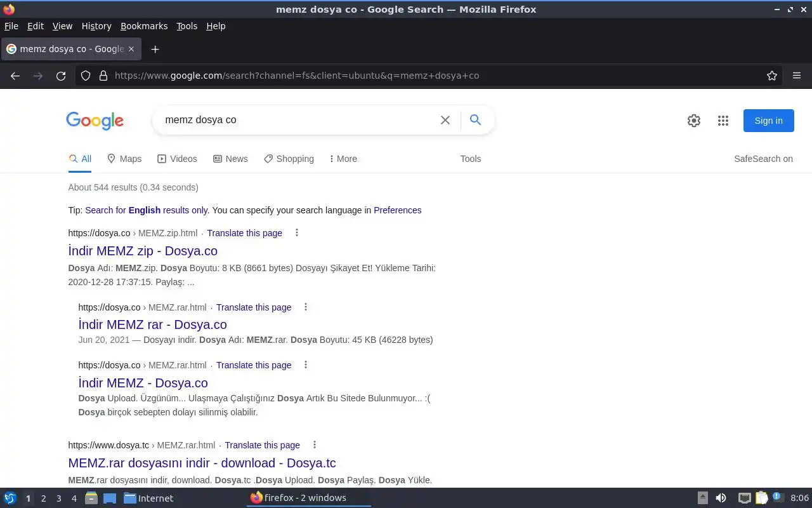The height and width of the screenshot is (508, 812).
Task: Open the removable media tray icon
Action: click(x=703, y=498)
